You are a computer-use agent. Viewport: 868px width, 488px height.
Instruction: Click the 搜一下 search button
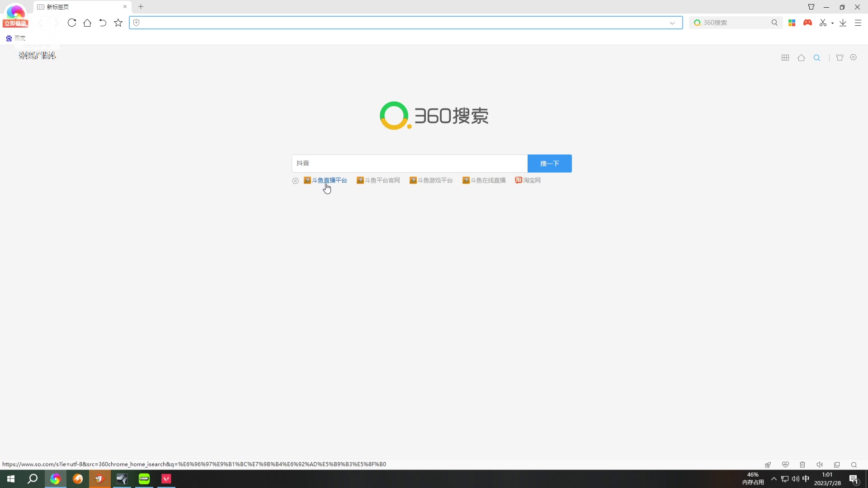549,163
